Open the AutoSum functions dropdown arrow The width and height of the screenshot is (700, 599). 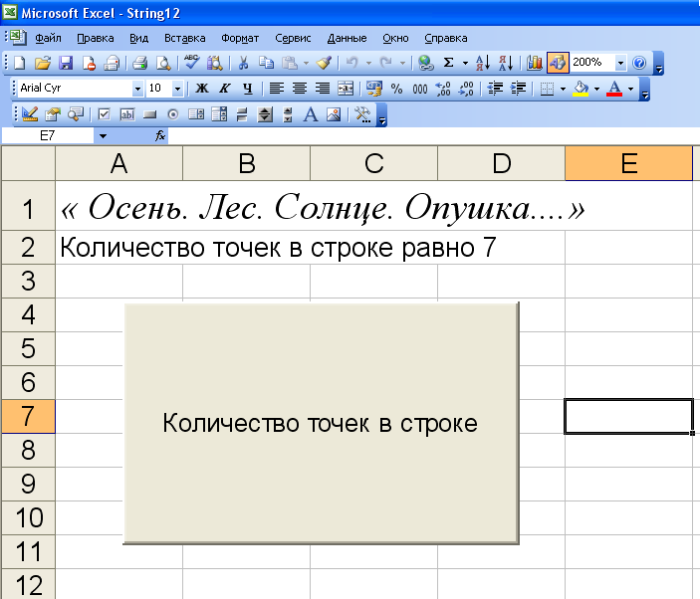point(465,63)
